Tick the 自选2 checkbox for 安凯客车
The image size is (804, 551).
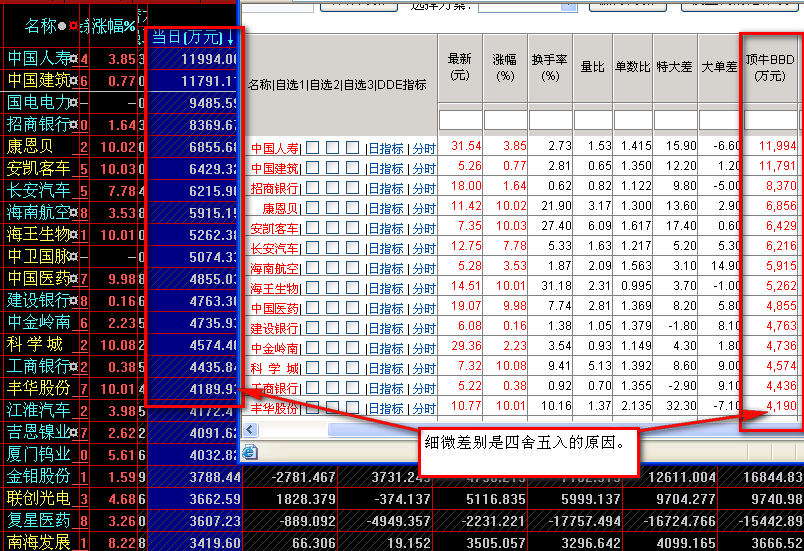pyautogui.click(x=332, y=228)
